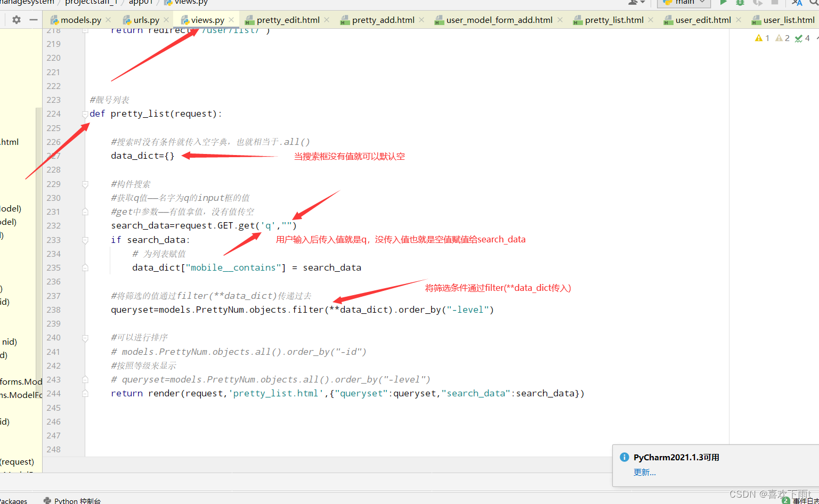Click the PyCharm2021.1.3可用 notification title
Image resolution: width=819 pixels, height=504 pixels.
point(676,458)
